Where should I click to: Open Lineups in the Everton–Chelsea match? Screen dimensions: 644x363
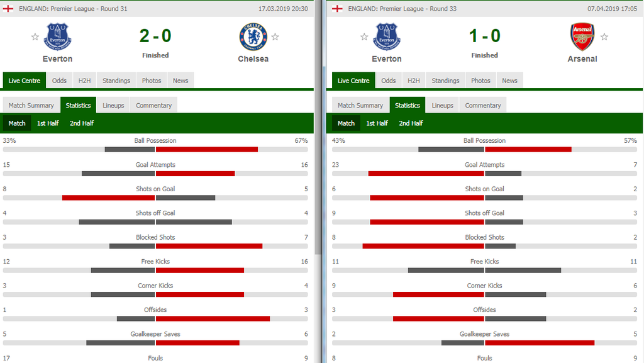click(113, 105)
